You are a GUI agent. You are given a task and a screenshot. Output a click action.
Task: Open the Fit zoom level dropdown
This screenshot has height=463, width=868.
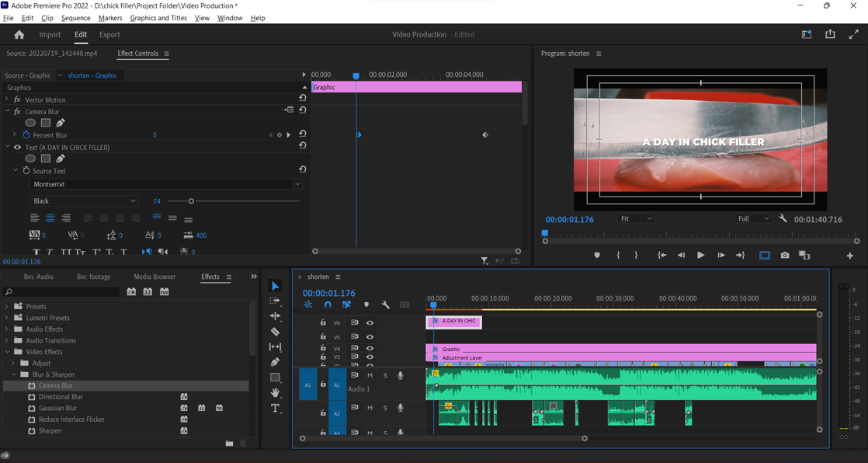(x=636, y=219)
